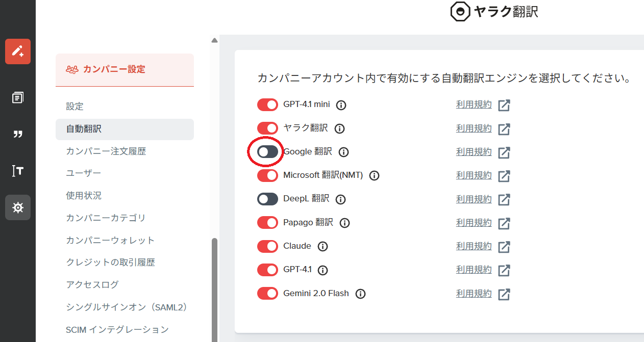Select the text cursor glossary icon
644x342 pixels.
(18, 171)
